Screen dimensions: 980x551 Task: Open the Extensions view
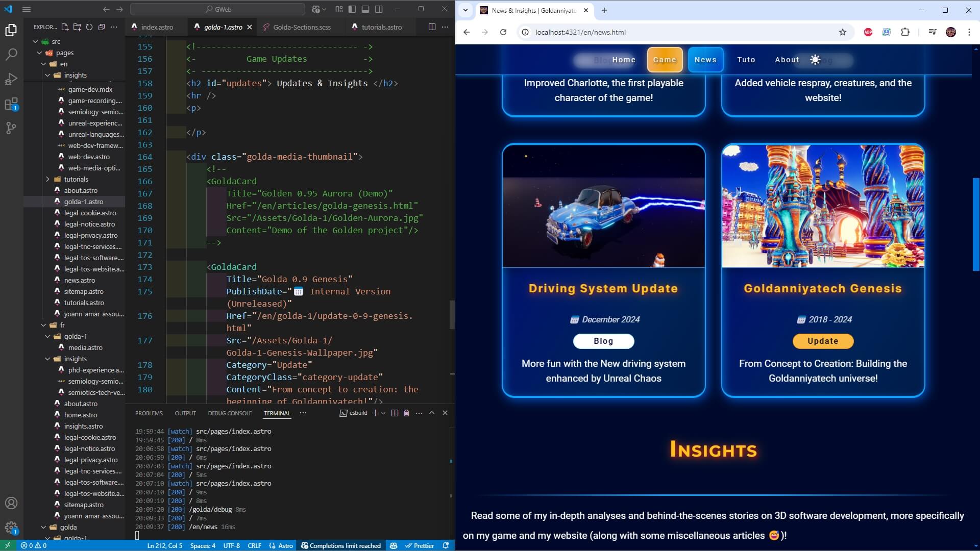(11, 104)
